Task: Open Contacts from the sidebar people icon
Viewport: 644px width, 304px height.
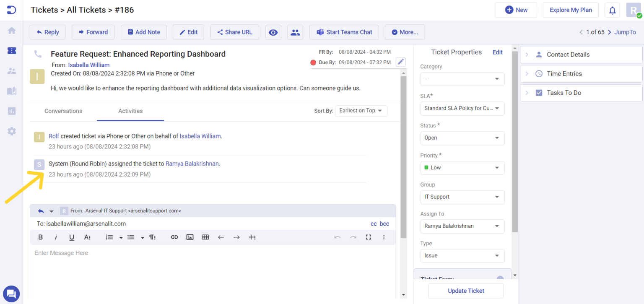Action: [11, 70]
